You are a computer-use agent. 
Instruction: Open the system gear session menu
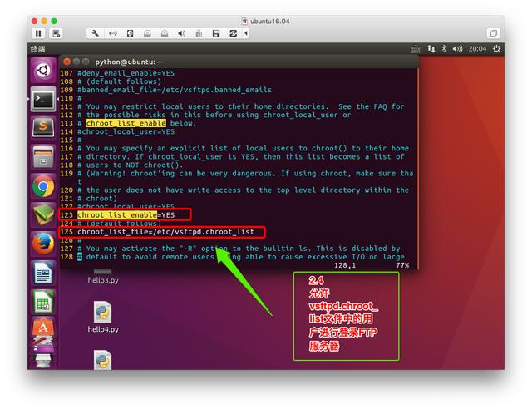(496, 49)
